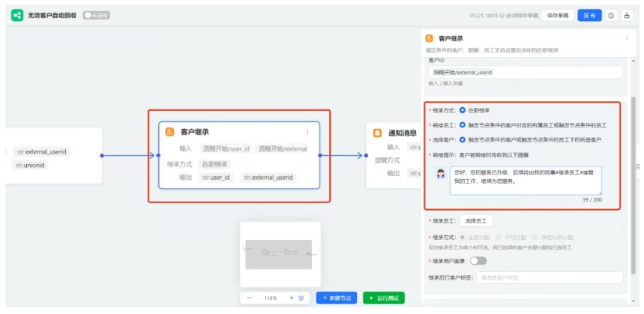
Task: Open the three-dot menu in the side panel header
Action: pyautogui.click(x=627, y=38)
